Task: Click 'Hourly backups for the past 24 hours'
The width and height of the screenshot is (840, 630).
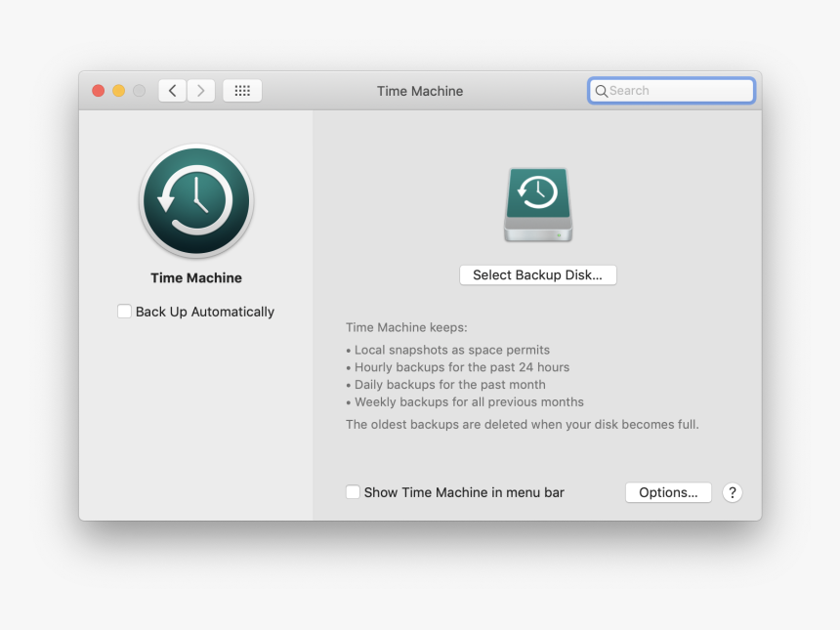Action: (461, 367)
